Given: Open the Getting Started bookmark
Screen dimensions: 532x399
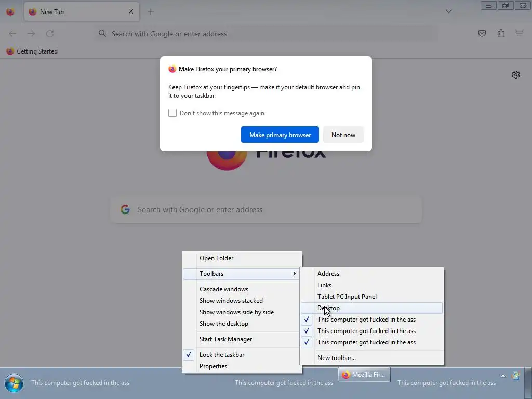Looking at the screenshot, I should pos(32,51).
